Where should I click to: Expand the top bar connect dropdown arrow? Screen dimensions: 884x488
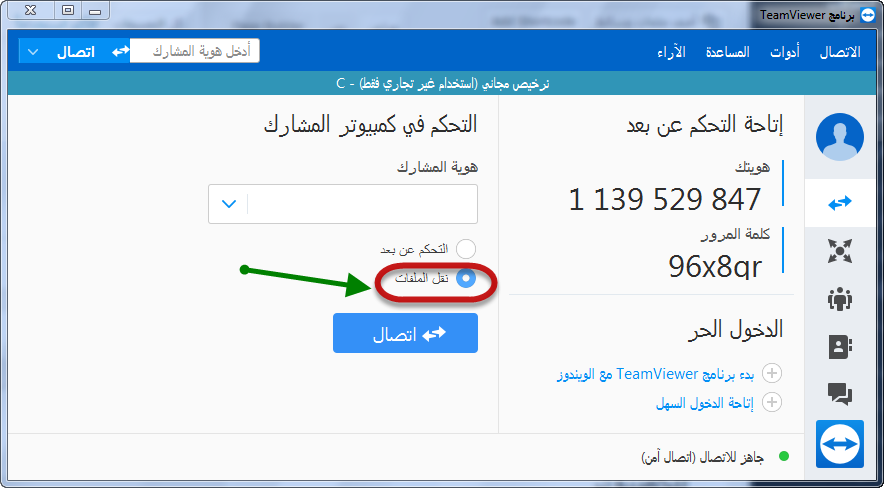(x=33, y=51)
